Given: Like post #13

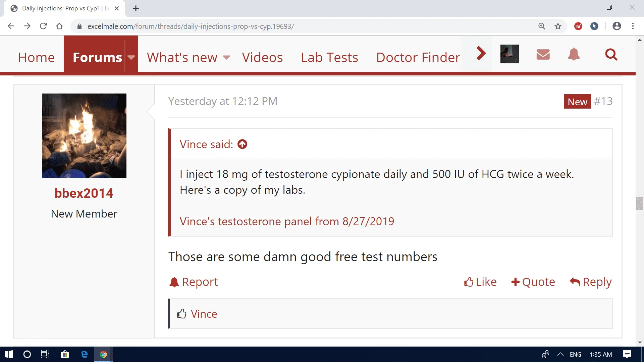Looking at the screenshot, I should pyautogui.click(x=480, y=282).
